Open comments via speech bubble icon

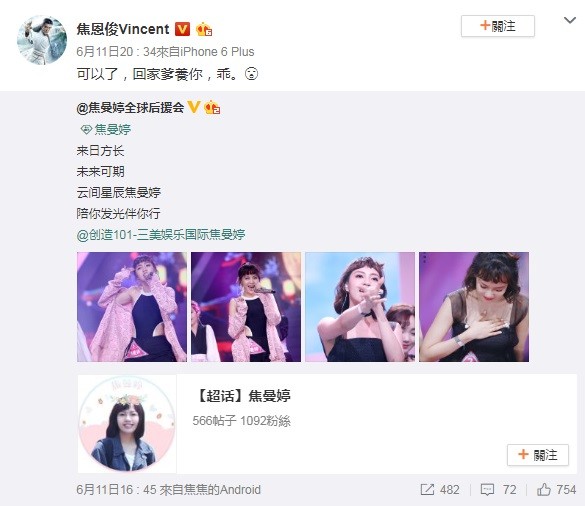487,490
